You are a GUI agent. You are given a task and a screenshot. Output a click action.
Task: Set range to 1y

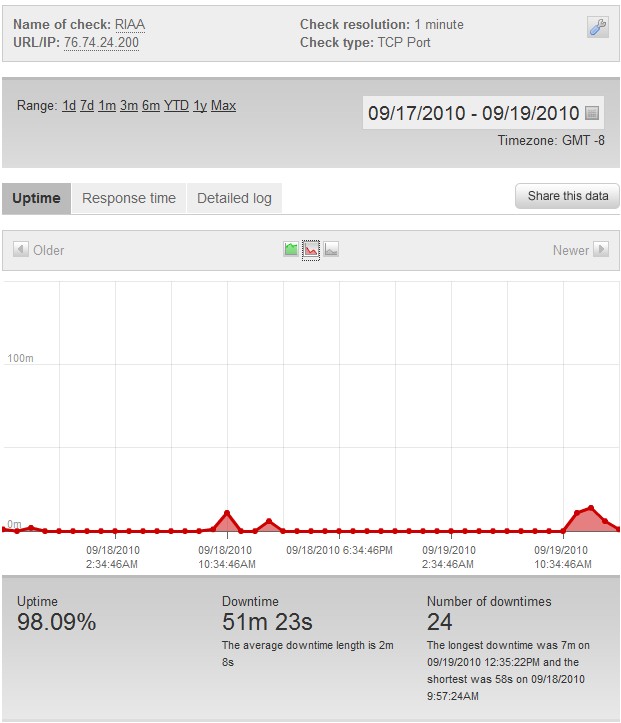200,106
